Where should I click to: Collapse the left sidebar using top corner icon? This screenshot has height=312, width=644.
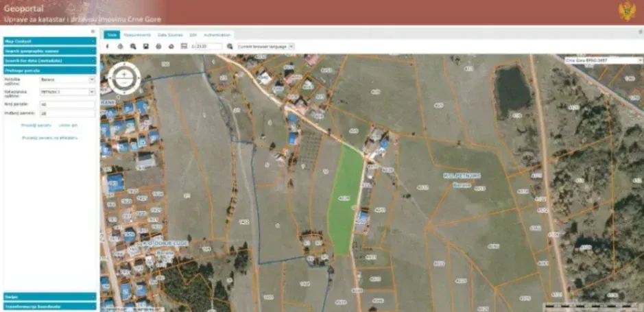point(93,32)
